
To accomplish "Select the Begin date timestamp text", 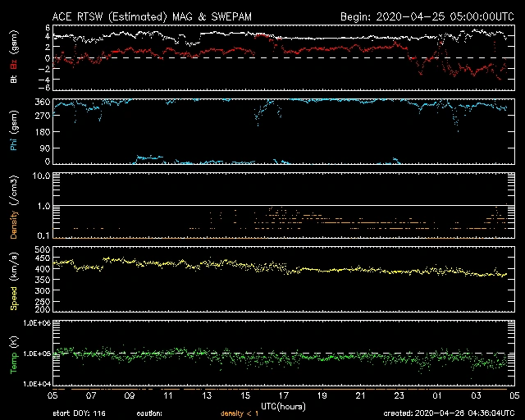I will [x=427, y=16].
